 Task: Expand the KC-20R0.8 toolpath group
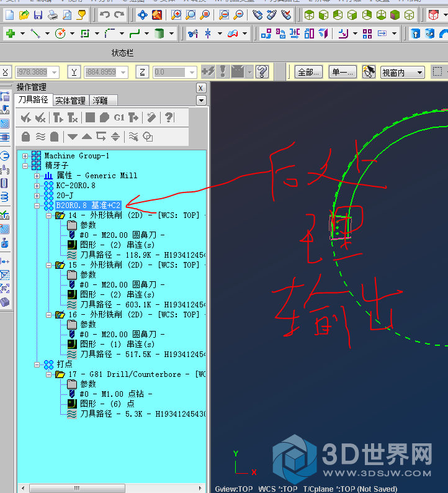37,186
